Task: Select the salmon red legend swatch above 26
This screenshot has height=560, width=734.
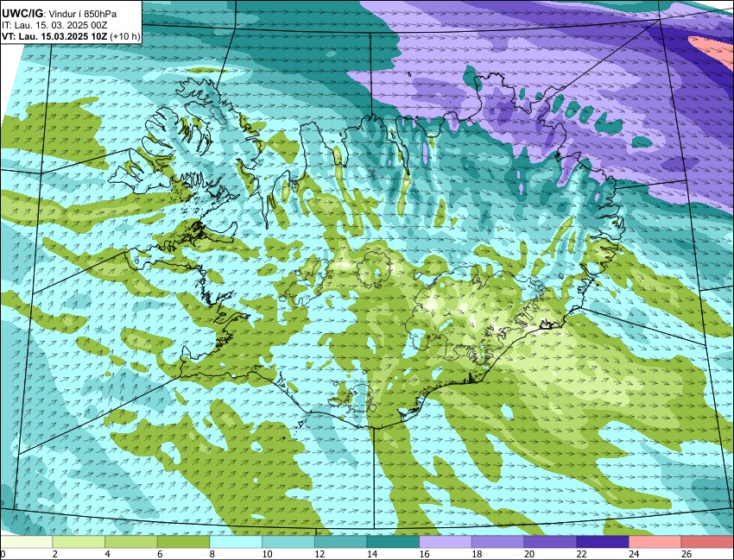Action: pyautogui.click(x=708, y=542)
